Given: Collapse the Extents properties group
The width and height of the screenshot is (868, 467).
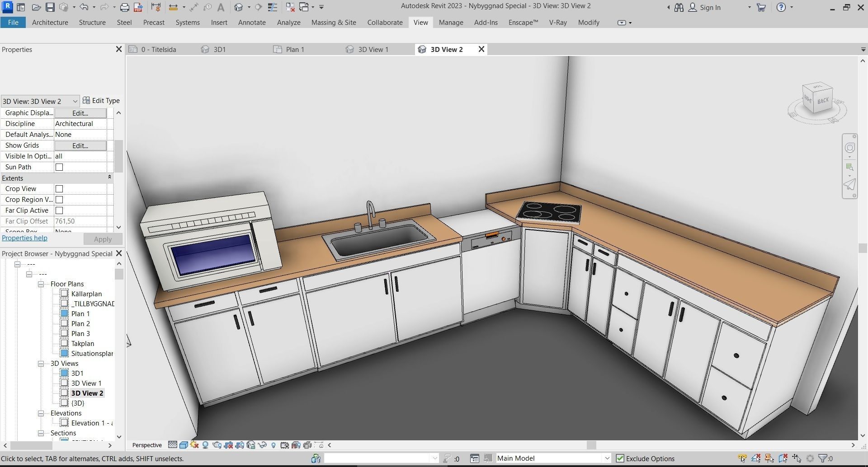Looking at the screenshot, I should point(109,177).
